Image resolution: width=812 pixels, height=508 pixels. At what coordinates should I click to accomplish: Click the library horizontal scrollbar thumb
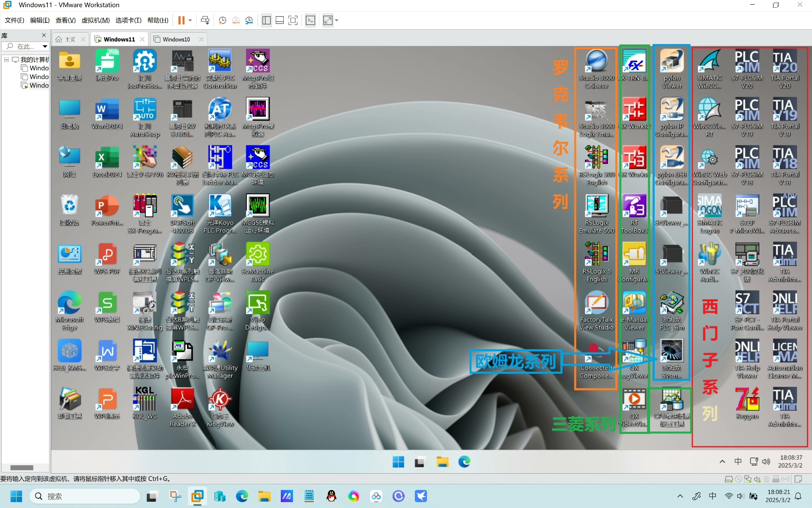tap(22, 468)
